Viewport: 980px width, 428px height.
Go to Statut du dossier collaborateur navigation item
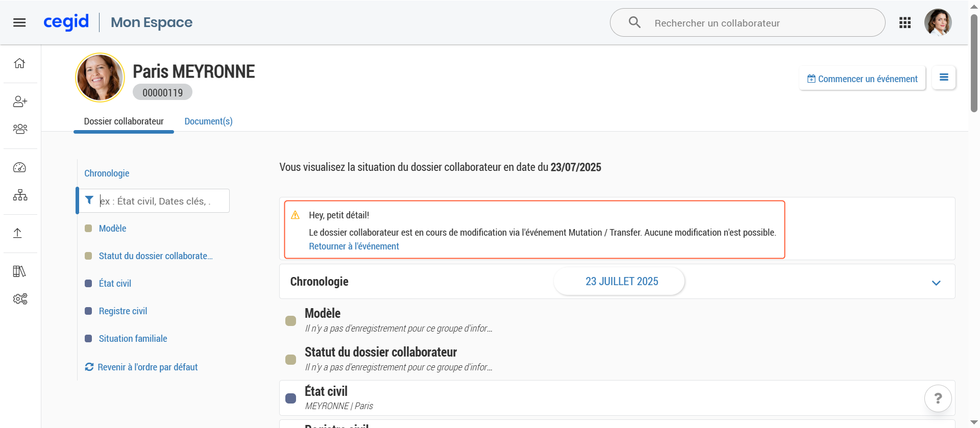point(156,256)
